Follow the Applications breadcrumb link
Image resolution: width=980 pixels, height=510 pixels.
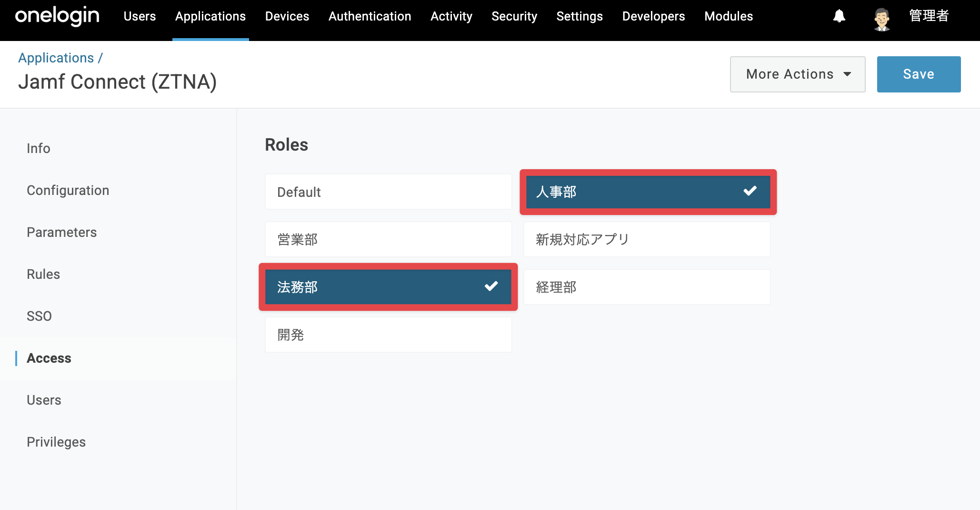click(56, 58)
